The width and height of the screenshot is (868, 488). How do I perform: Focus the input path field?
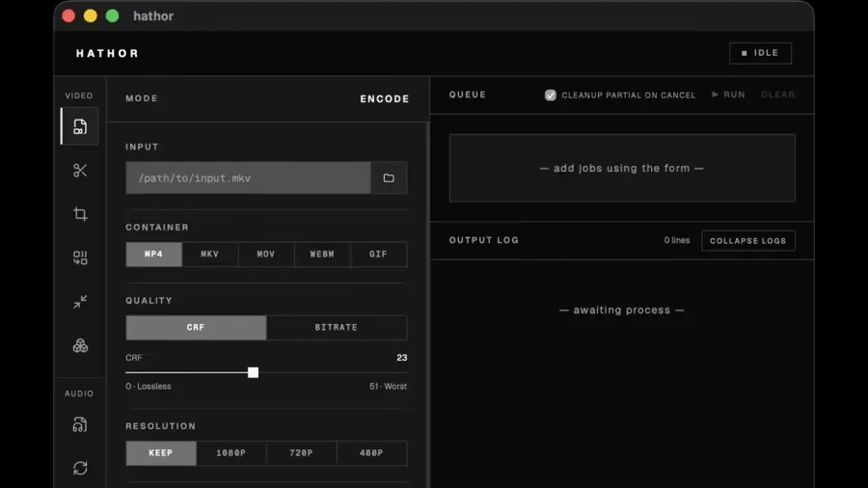pyautogui.click(x=248, y=178)
